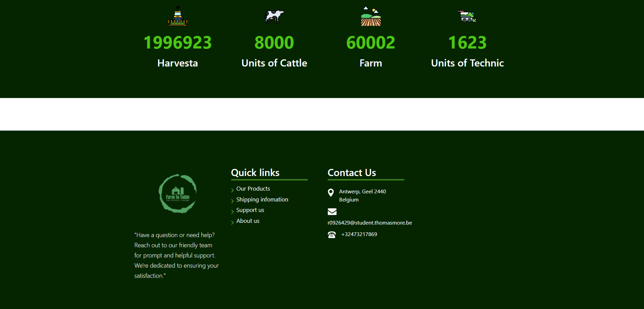
Task: Click the 'satisfaction.' closing line
Action: pyautogui.click(x=150, y=276)
